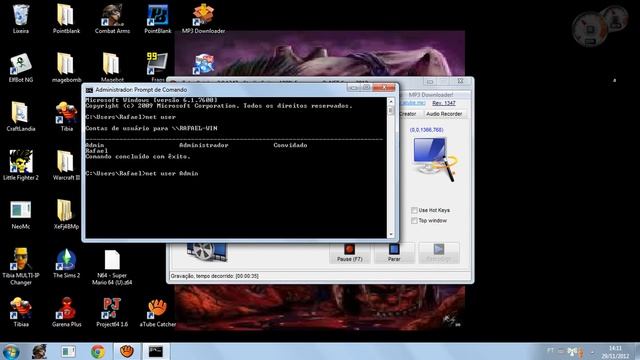This screenshot has height=360, width=640.
Task: Click the screen capture area monitor icon
Action: pyautogui.click(x=434, y=158)
